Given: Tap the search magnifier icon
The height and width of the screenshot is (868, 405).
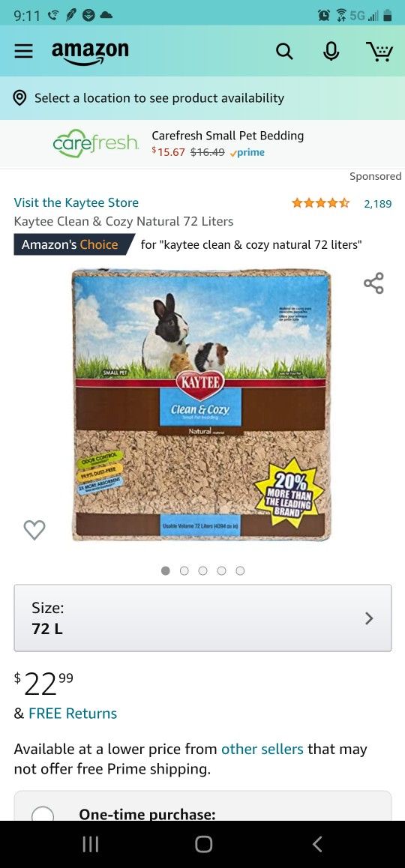Looking at the screenshot, I should pos(284,52).
